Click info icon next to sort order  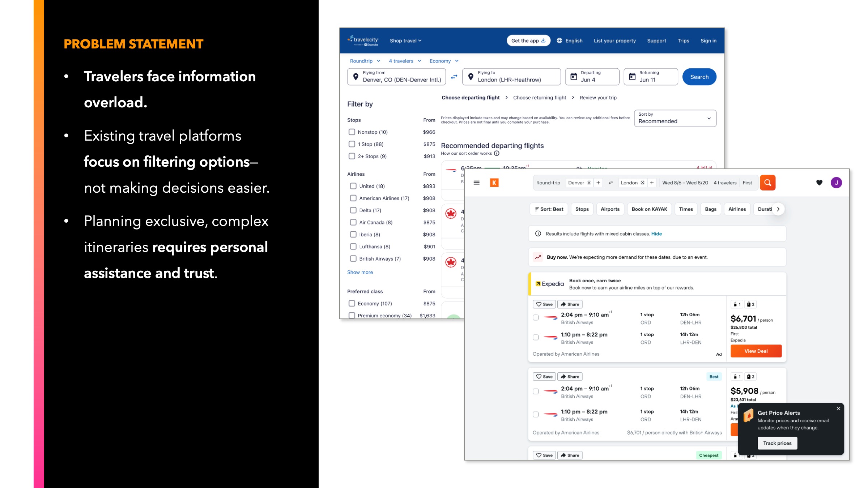coord(497,153)
